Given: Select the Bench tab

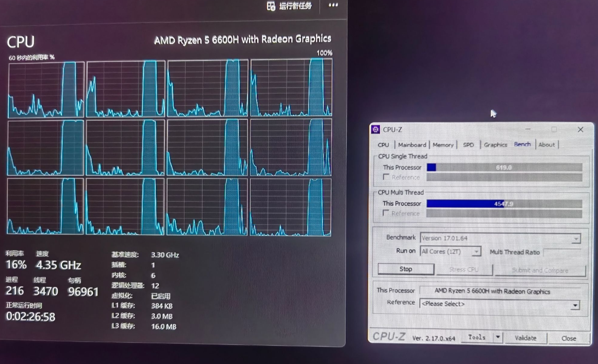Looking at the screenshot, I should pos(522,144).
